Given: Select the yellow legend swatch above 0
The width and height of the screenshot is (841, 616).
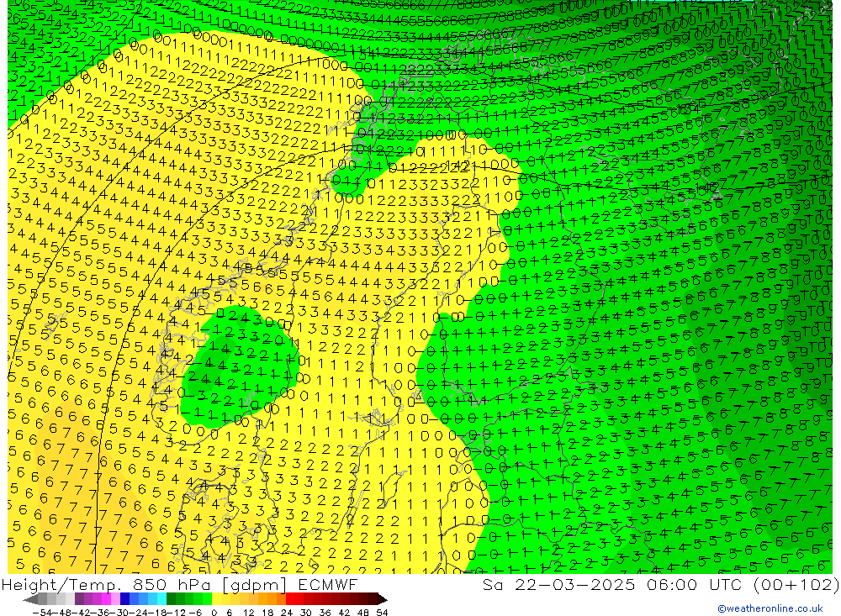Looking at the screenshot, I should click(216, 599).
